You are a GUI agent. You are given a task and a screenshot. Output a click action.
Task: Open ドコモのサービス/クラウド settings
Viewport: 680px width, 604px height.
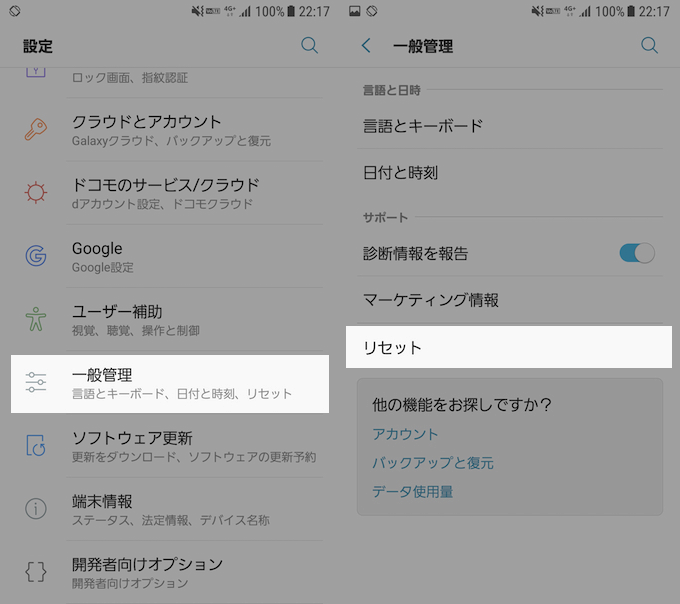click(166, 193)
